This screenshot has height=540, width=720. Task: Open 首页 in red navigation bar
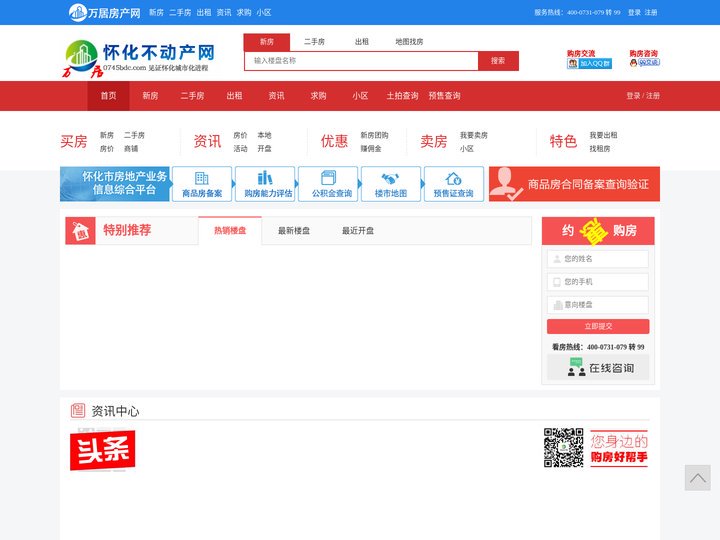pos(108,96)
